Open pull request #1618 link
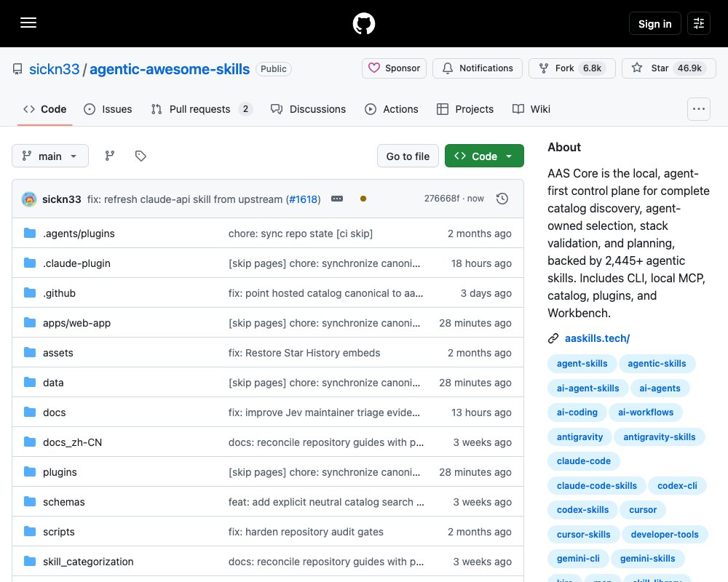This screenshot has height=582, width=728. coord(303,199)
